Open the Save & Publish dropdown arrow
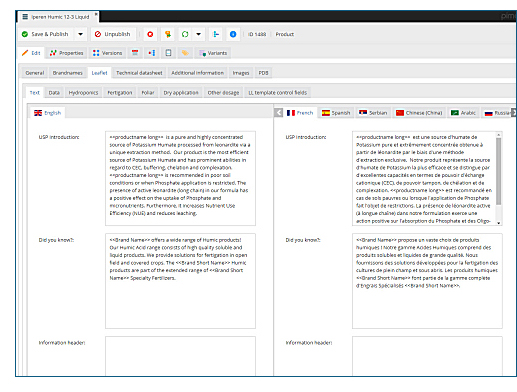Viewport: 517px width, 392px height. click(x=80, y=34)
